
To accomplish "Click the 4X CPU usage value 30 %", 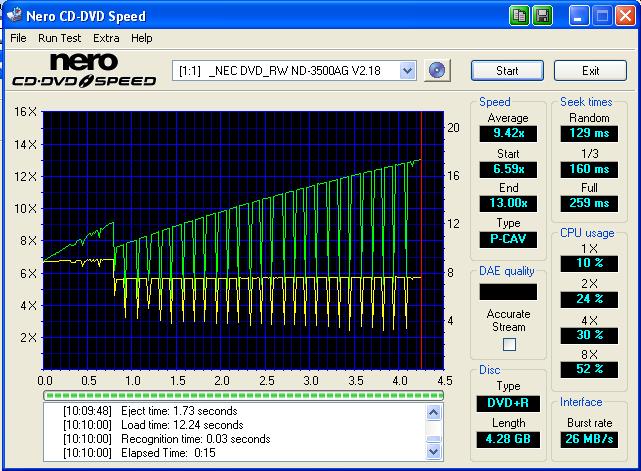I will (589, 335).
